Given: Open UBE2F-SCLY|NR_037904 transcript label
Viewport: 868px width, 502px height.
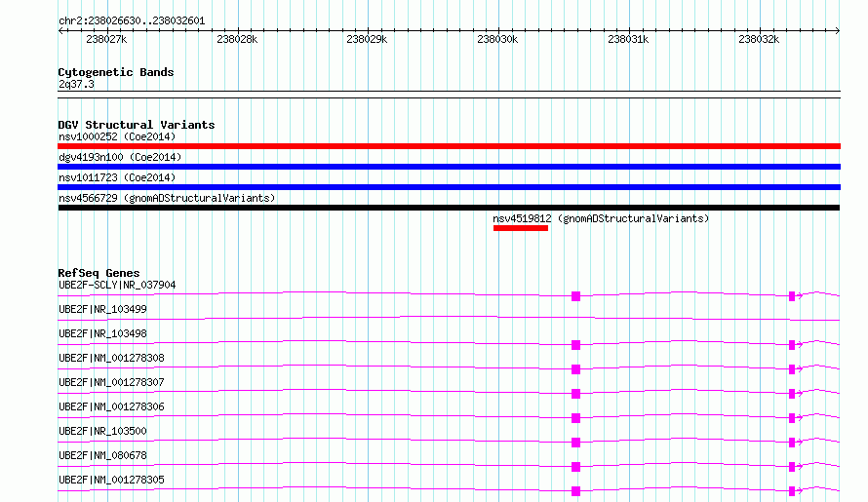Looking at the screenshot, I should [x=117, y=285].
